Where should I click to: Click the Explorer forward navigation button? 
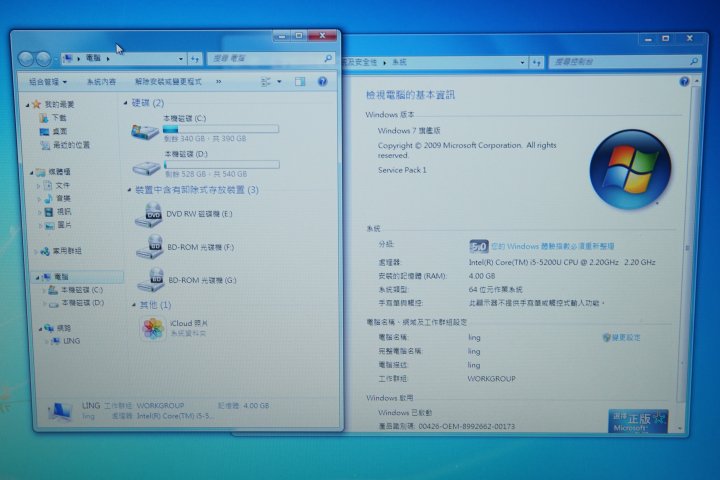coord(43,58)
